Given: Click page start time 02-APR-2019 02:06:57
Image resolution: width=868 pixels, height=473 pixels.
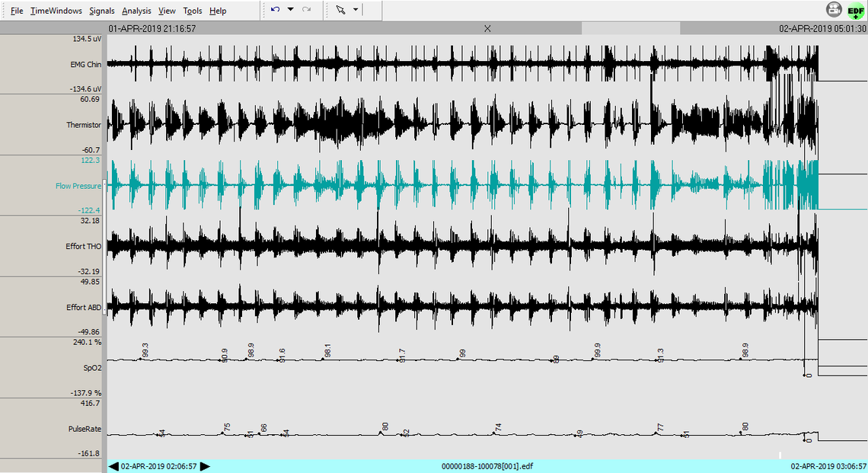Looking at the screenshot, I should click(x=159, y=466).
